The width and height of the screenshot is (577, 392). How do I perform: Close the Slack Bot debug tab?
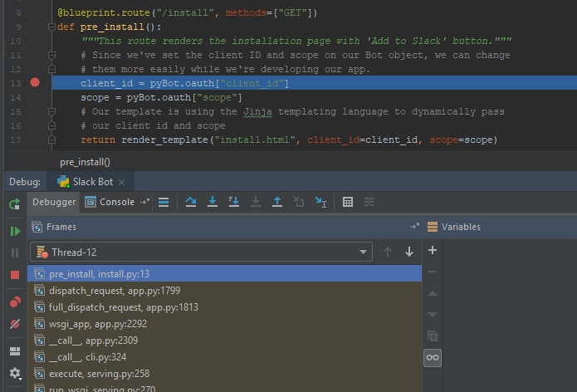122,181
